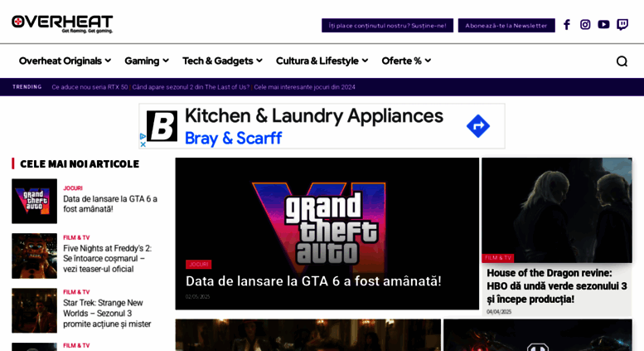The height and width of the screenshot is (351, 644).
Task: Click the Abonează-te la Newsletter button
Action: [506, 26]
